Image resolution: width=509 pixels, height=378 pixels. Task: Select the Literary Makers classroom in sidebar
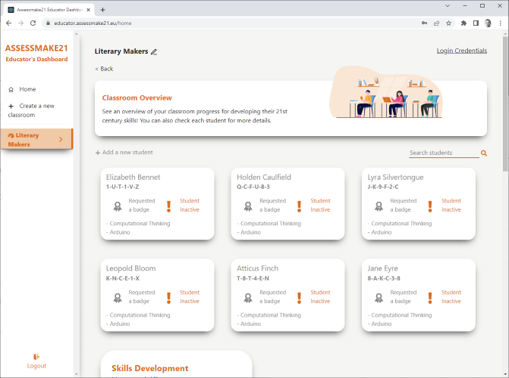(x=37, y=139)
